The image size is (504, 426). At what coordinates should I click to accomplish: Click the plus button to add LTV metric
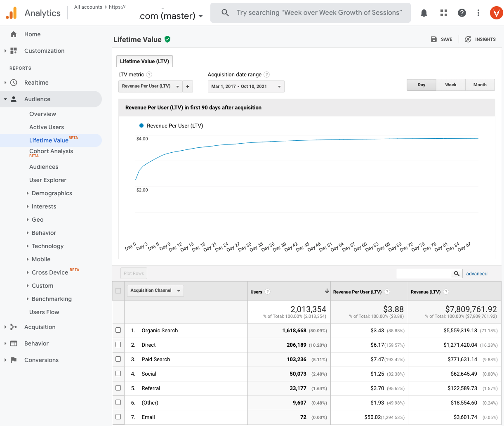[x=188, y=86]
